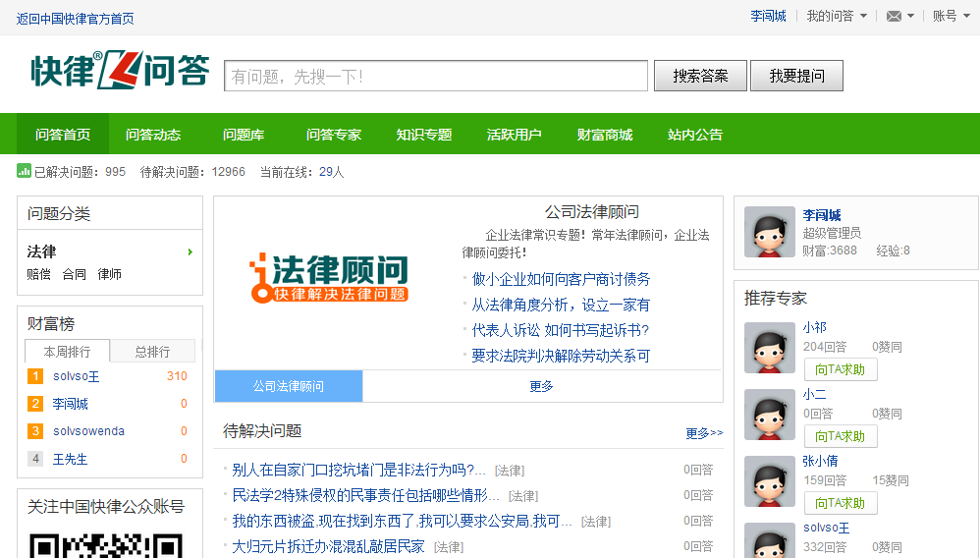Expand the 账号 account dropdown
Viewport: 980px width, 558px height.
pyautogui.click(x=951, y=17)
